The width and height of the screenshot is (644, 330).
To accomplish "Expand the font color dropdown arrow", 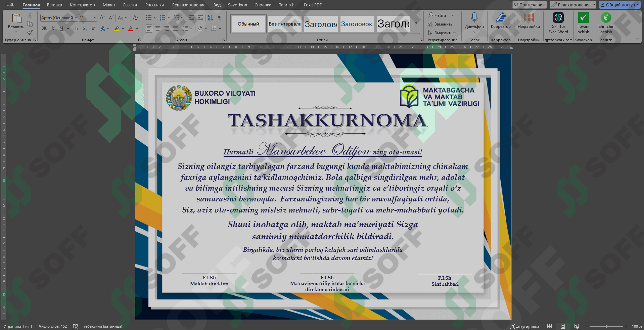I will click(x=136, y=29).
